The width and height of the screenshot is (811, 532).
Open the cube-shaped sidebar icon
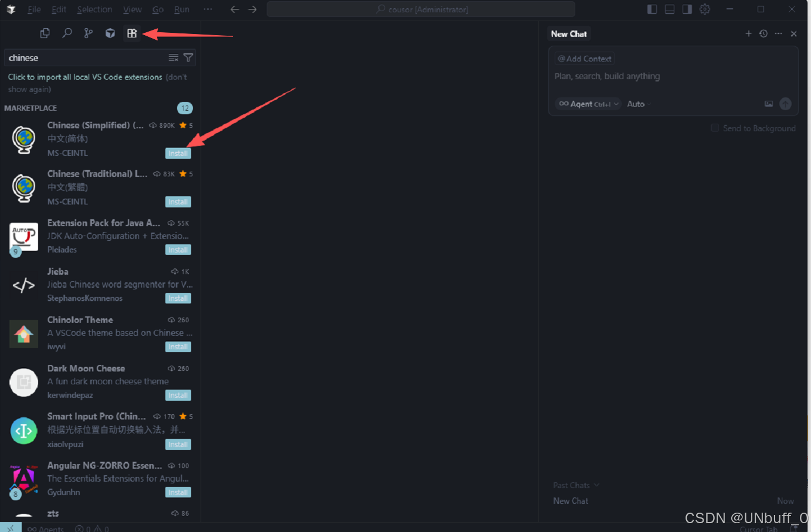(x=110, y=33)
